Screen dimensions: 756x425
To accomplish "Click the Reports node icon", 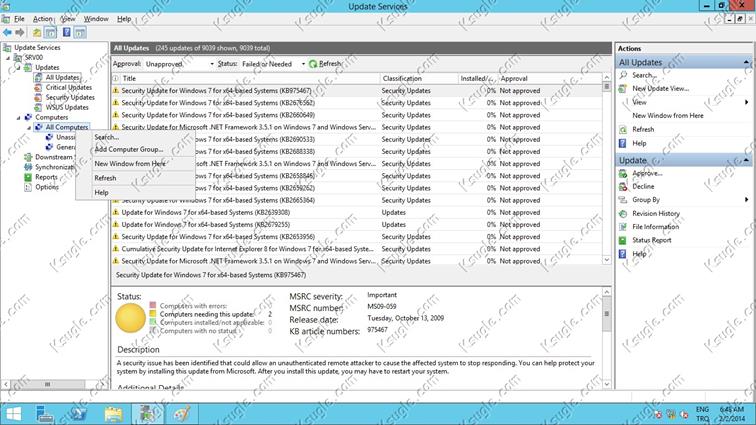I will (x=28, y=177).
